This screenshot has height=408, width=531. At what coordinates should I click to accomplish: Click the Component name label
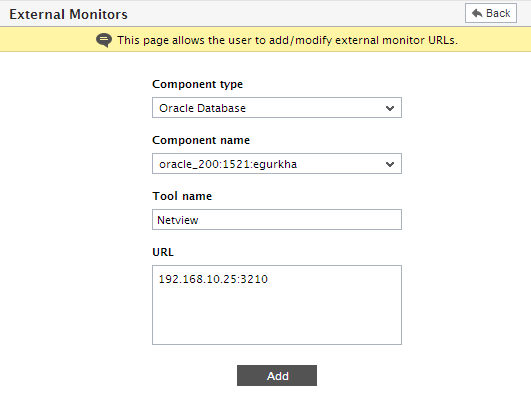point(201,140)
